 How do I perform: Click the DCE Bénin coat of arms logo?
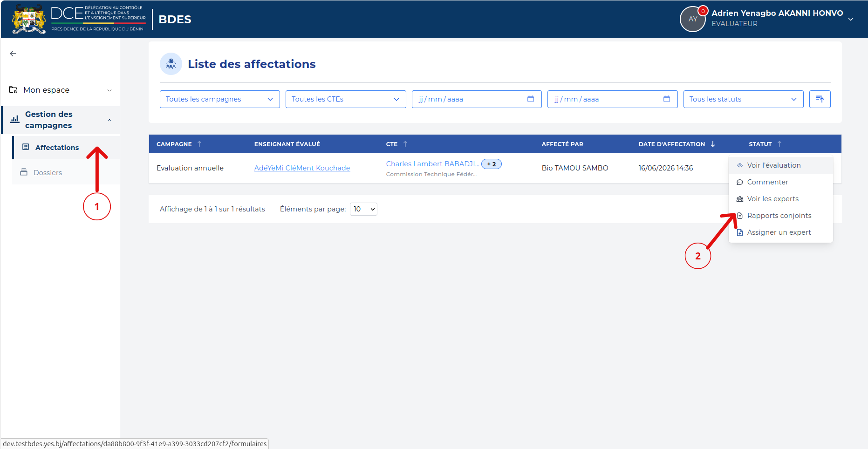click(29, 19)
